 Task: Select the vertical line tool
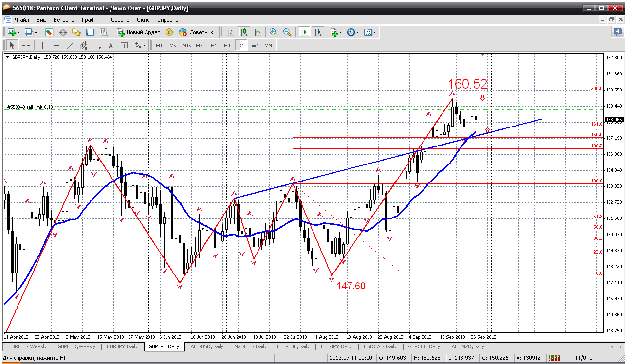click(x=43, y=45)
